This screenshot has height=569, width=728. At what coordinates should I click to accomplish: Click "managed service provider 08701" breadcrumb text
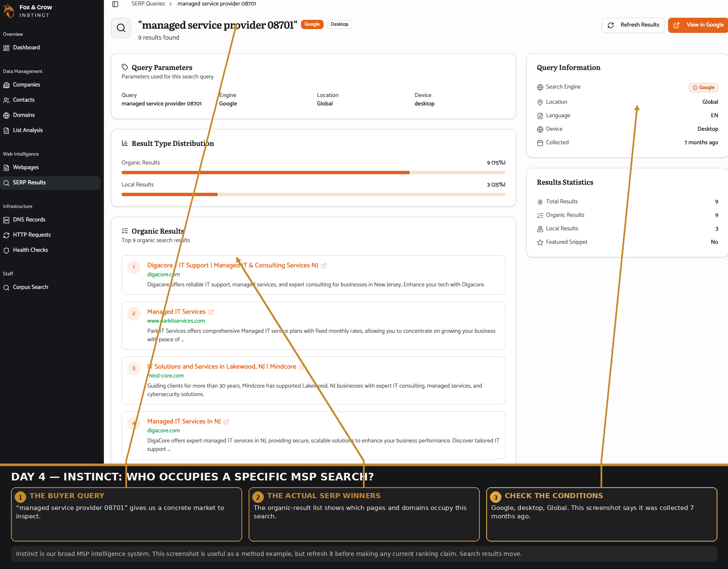click(217, 4)
